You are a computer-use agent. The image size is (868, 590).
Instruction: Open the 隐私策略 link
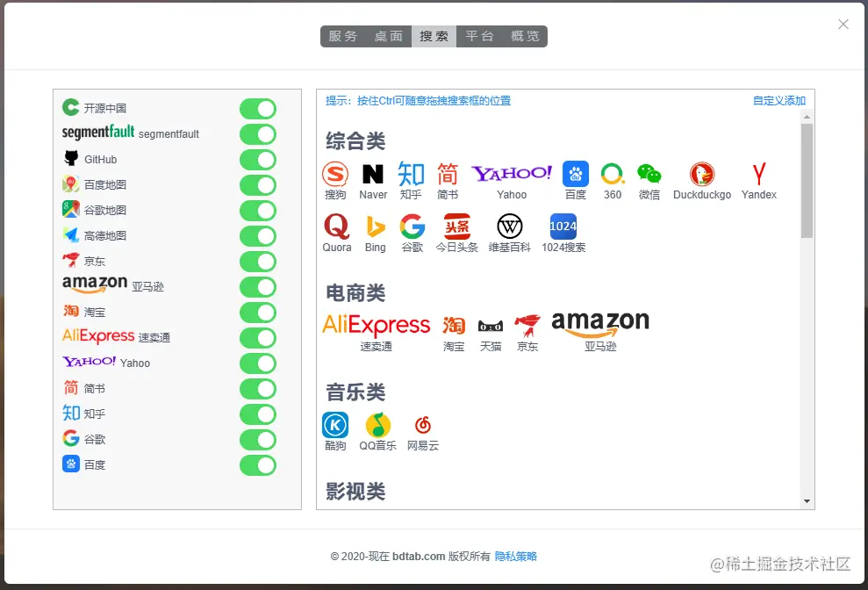[x=516, y=557]
